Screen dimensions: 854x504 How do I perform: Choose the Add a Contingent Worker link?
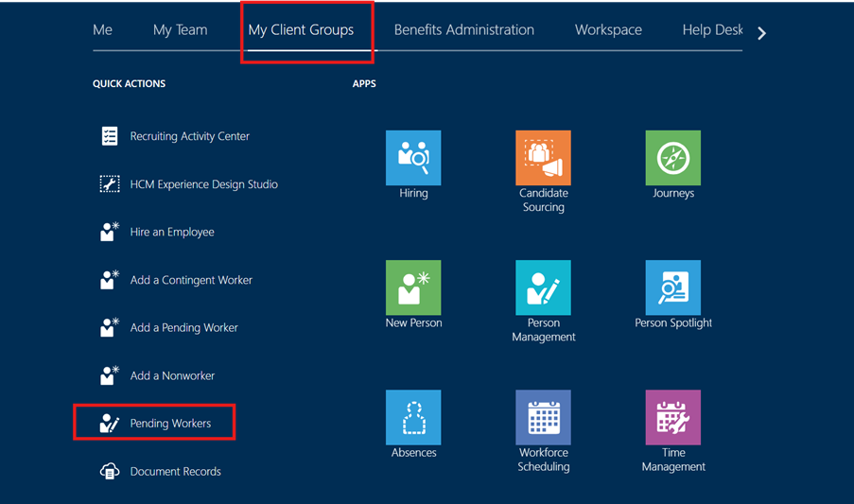(191, 280)
